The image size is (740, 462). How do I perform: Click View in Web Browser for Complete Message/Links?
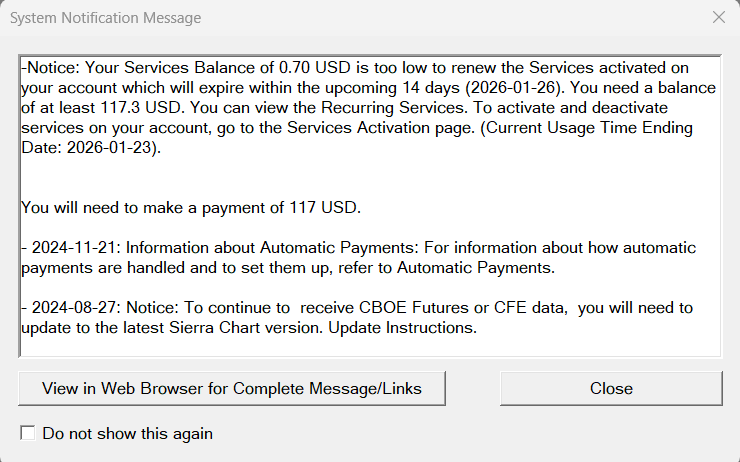coord(232,388)
